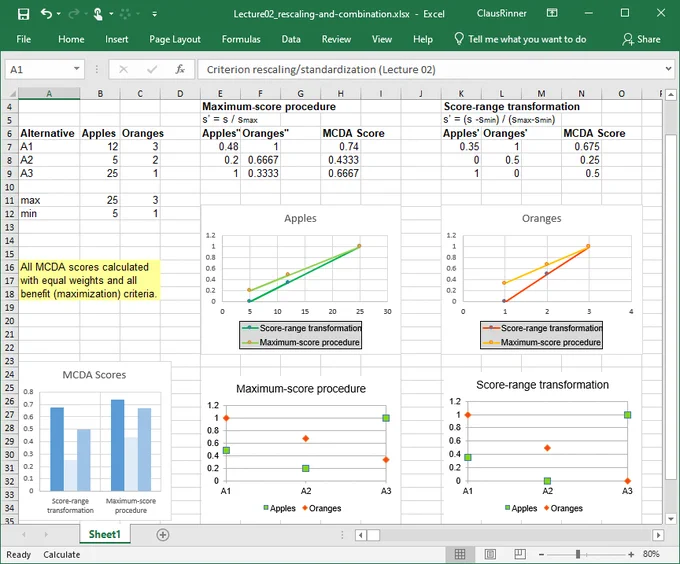Toggle Touch/Mouse mode icon
Screen dimensions: 680x564
pyautogui.click(x=98, y=14)
